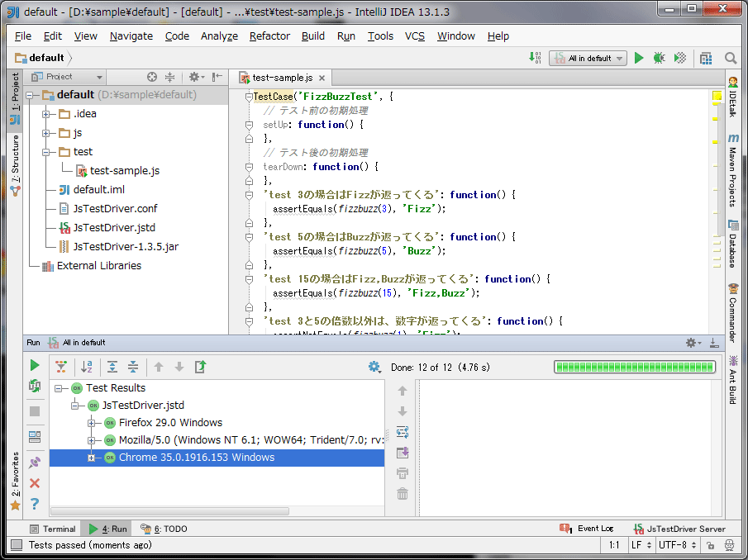The image size is (748, 560).
Task: Collapse all in the Project panel
Action: tap(169, 77)
